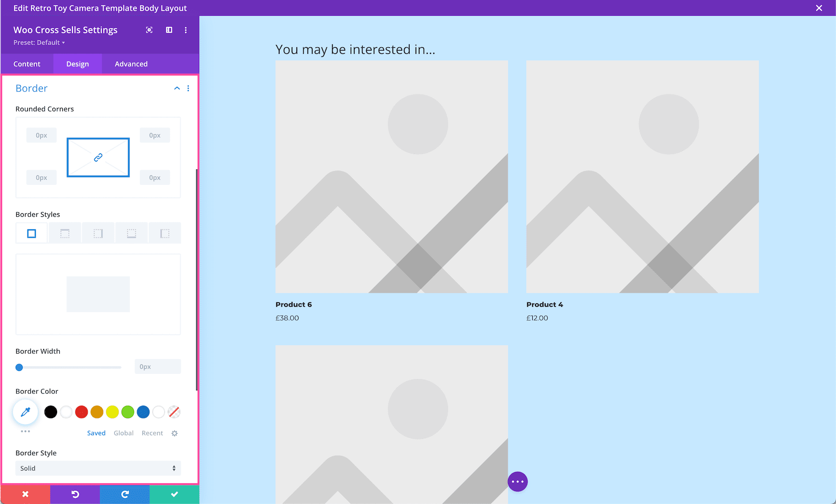The image size is (836, 504).
Task: Open the border color settings gear
Action: point(174,433)
